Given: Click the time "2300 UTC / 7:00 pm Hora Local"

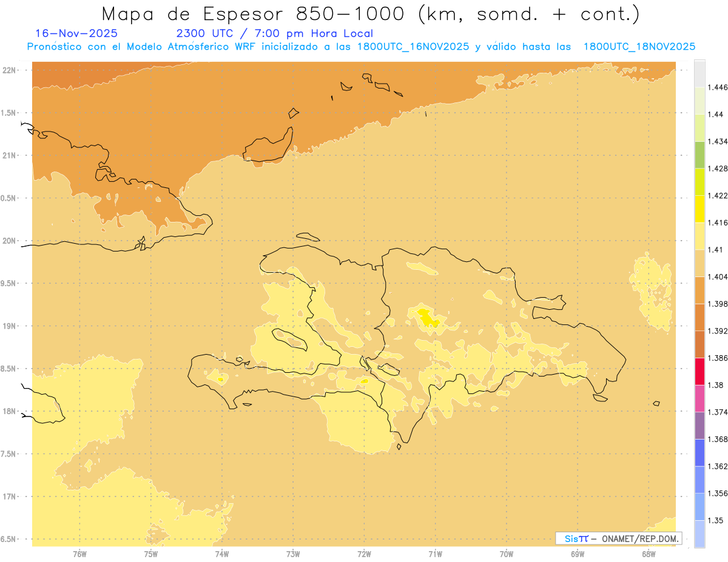Looking at the screenshot, I should (x=274, y=33).
